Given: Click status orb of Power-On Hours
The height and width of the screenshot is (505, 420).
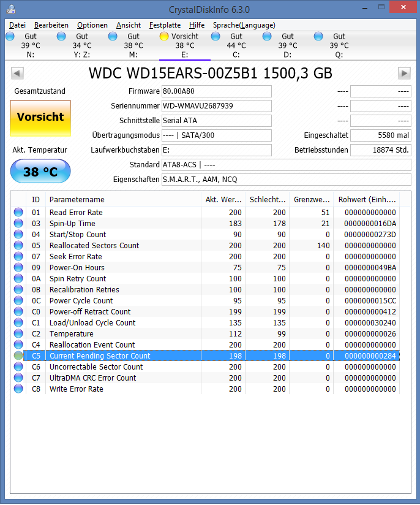Looking at the screenshot, I should pos(18,267).
